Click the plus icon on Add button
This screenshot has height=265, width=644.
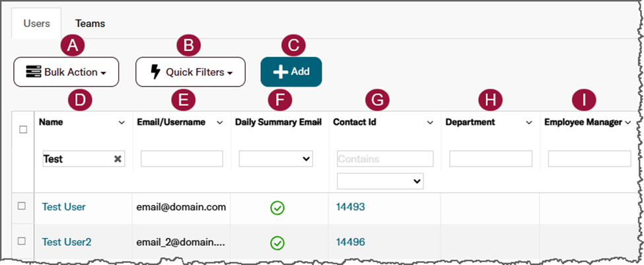coord(281,72)
